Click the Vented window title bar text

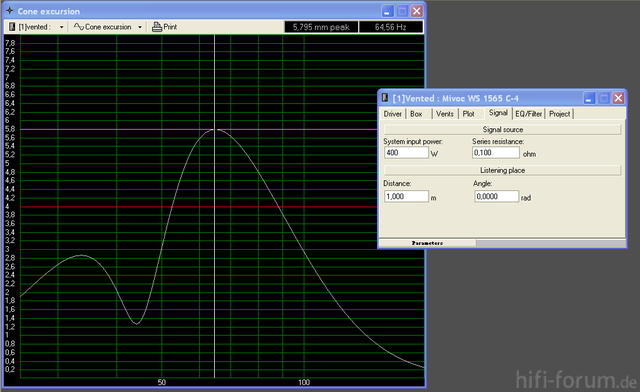[456, 98]
